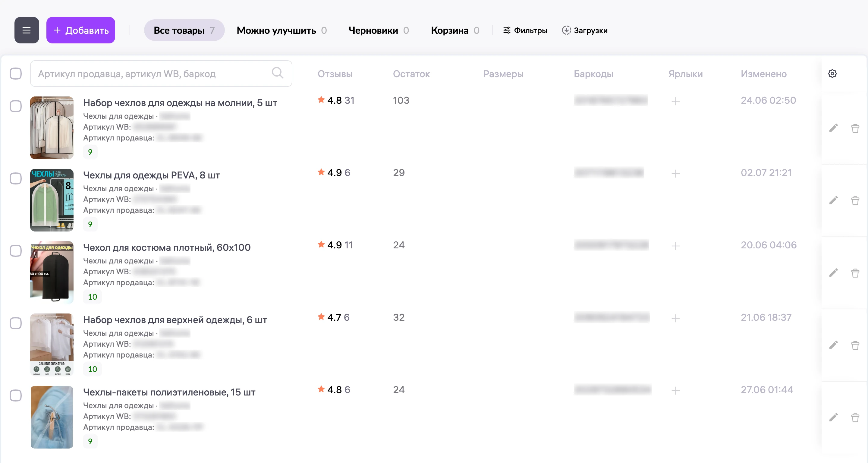The width and height of the screenshot is (868, 463).
Task: Add label plus for 'Набор чехлов для верхней одежды'
Action: pyautogui.click(x=676, y=318)
